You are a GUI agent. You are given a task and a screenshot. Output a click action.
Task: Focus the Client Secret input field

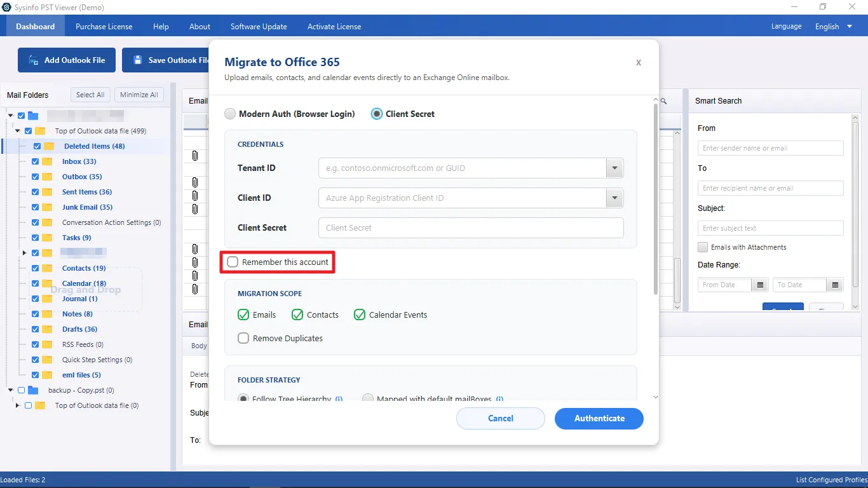[x=471, y=227]
